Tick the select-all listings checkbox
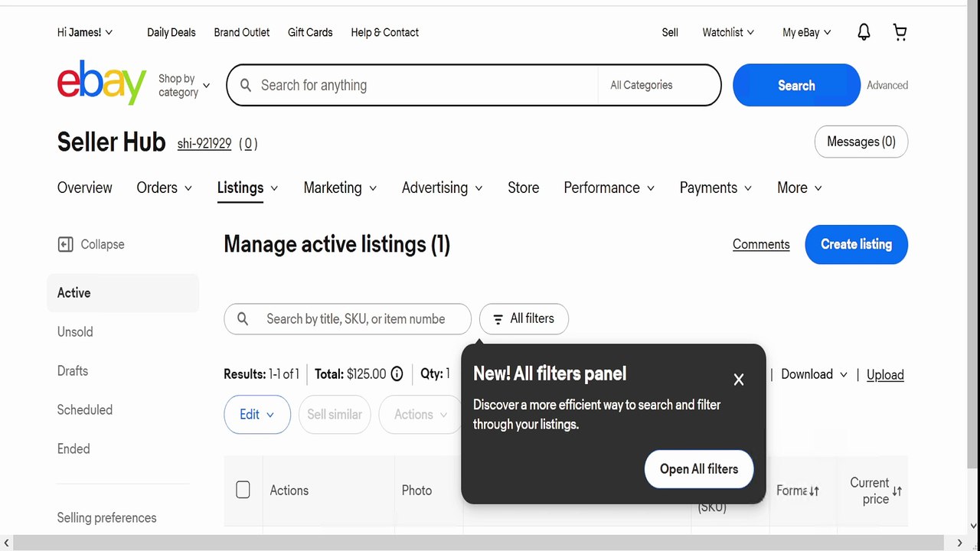The width and height of the screenshot is (980, 551). [x=243, y=490]
